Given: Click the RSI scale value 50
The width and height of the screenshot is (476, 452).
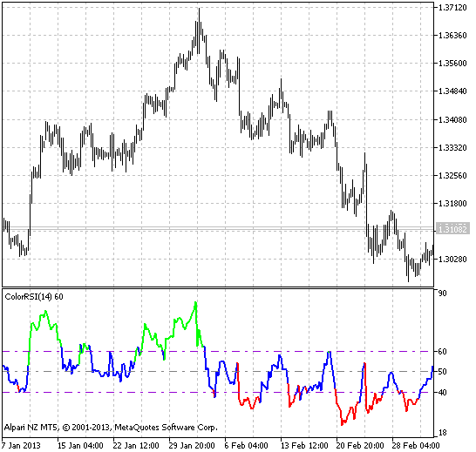Looking at the screenshot, I should pyautogui.click(x=443, y=372).
